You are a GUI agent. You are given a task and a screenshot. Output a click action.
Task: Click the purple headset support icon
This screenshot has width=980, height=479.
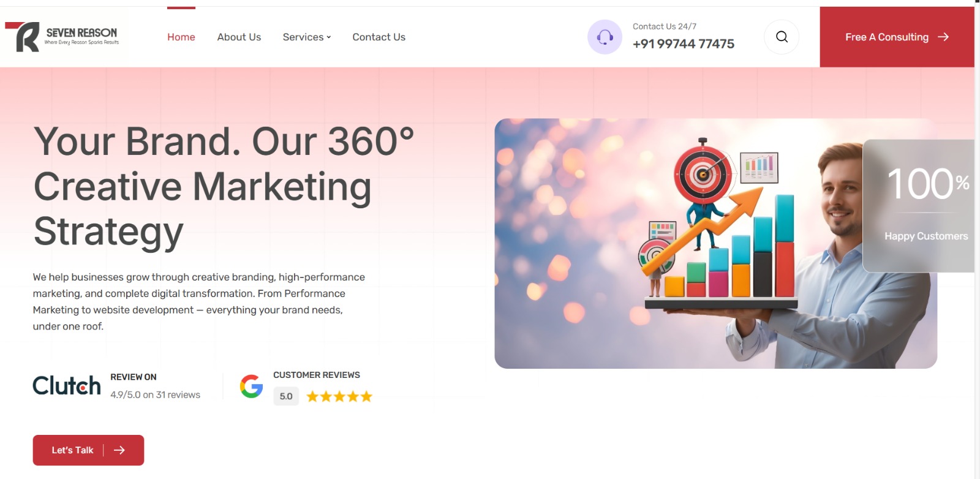[x=605, y=37]
